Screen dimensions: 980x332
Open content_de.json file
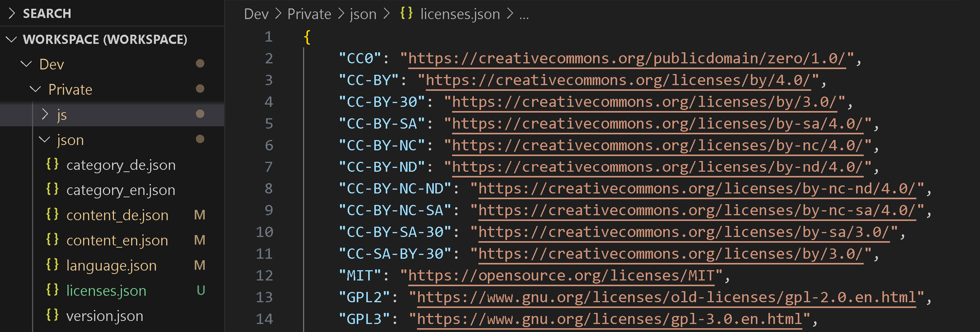click(x=117, y=215)
